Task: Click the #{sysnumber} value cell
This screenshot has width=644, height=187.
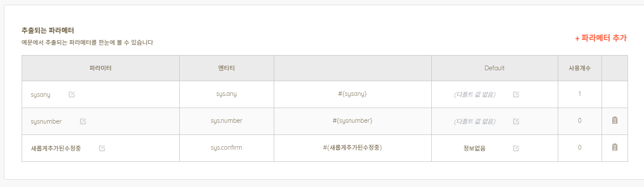Action: [x=353, y=121]
